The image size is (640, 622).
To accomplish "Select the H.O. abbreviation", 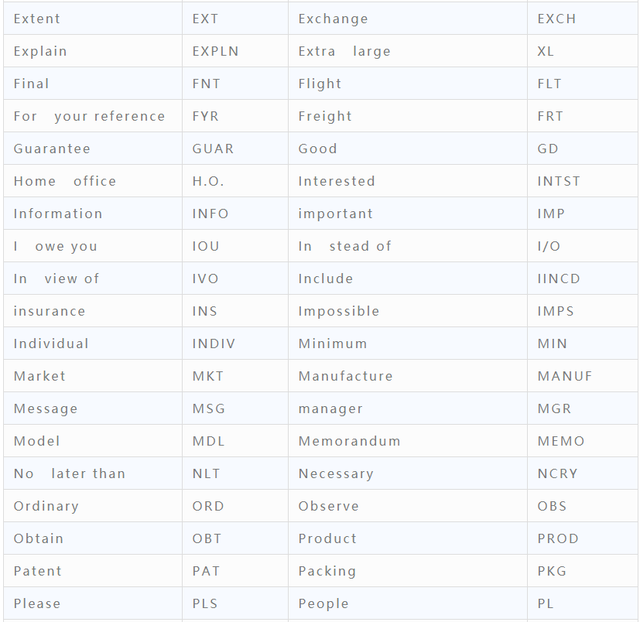I will [x=208, y=181].
